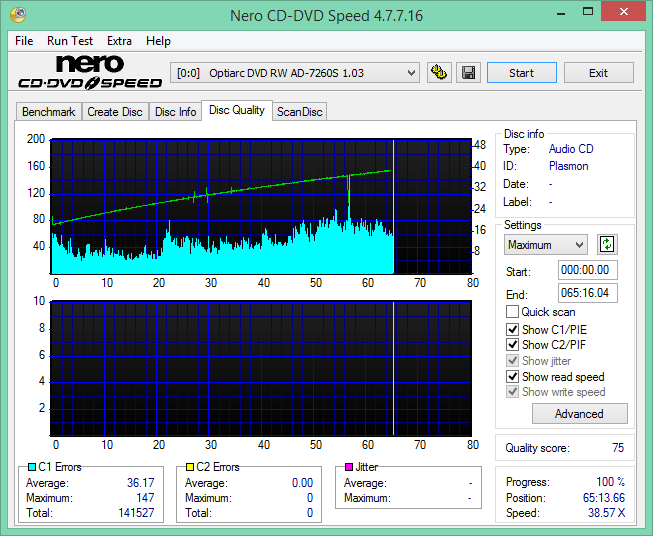
Task: Click the Nero app icon in title bar
Action: [x=18, y=15]
